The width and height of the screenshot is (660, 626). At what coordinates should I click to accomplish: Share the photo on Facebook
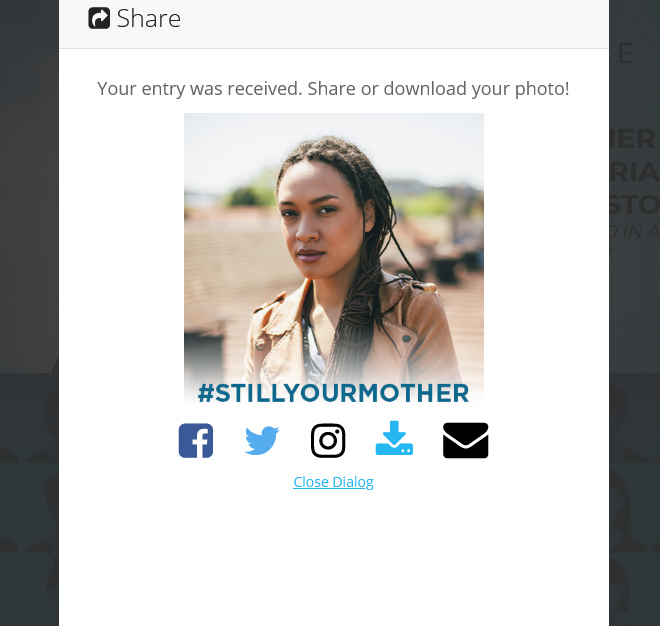click(x=196, y=440)
